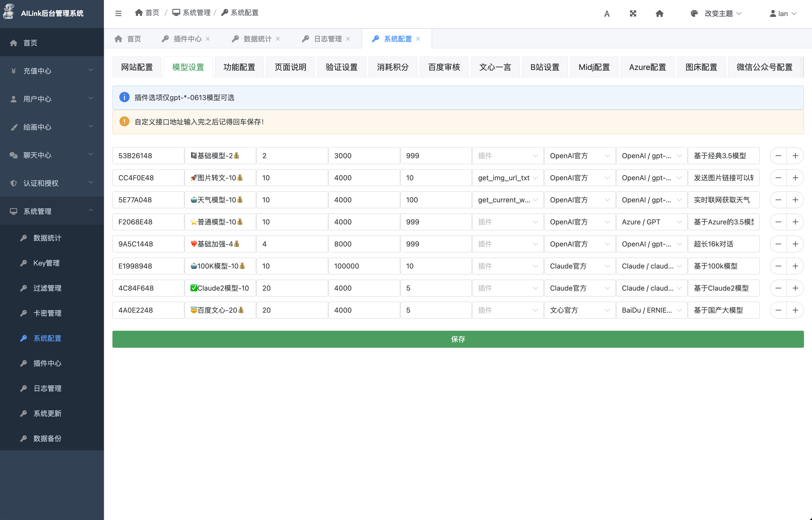Expand 认证和授权 sidebar menu

[x=52, y=183]
